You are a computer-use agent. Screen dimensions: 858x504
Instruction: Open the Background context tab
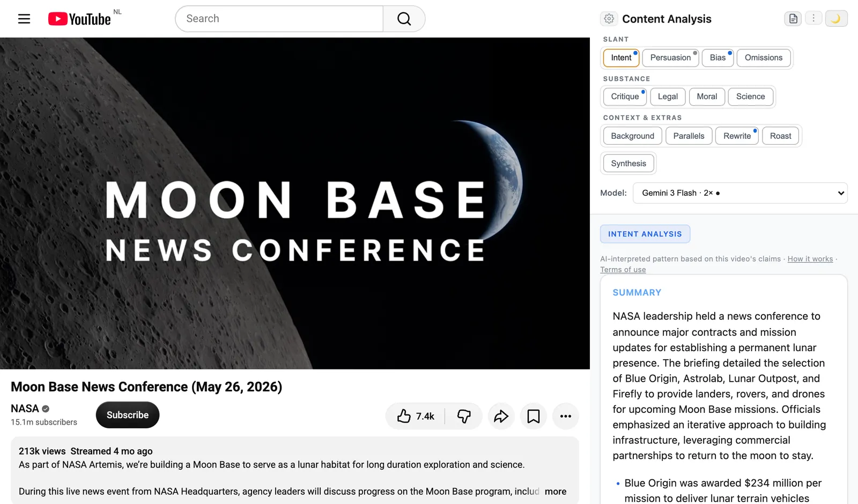(x=632, y=136)
